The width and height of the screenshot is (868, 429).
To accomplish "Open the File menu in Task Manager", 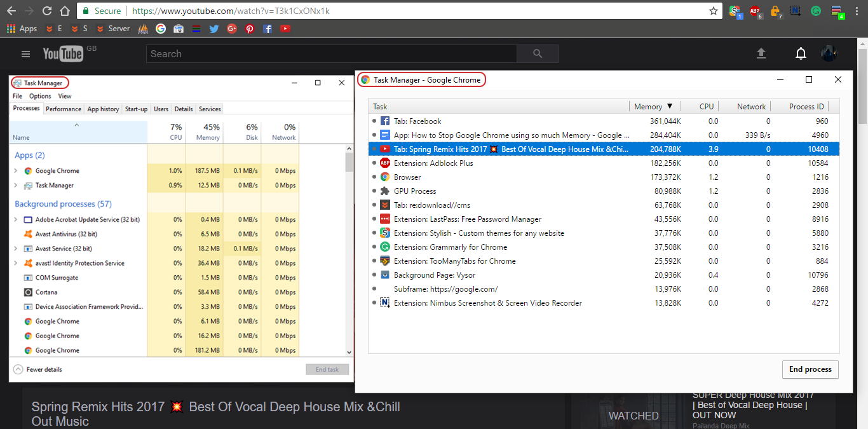I will (x=18, y=96).
